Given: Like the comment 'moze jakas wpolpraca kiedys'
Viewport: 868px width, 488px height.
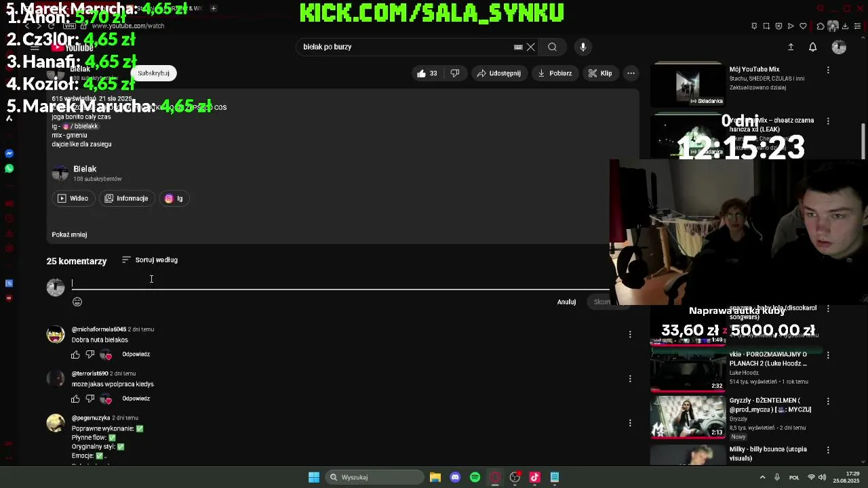Looking at the screenshot, I should click(76, 399).
